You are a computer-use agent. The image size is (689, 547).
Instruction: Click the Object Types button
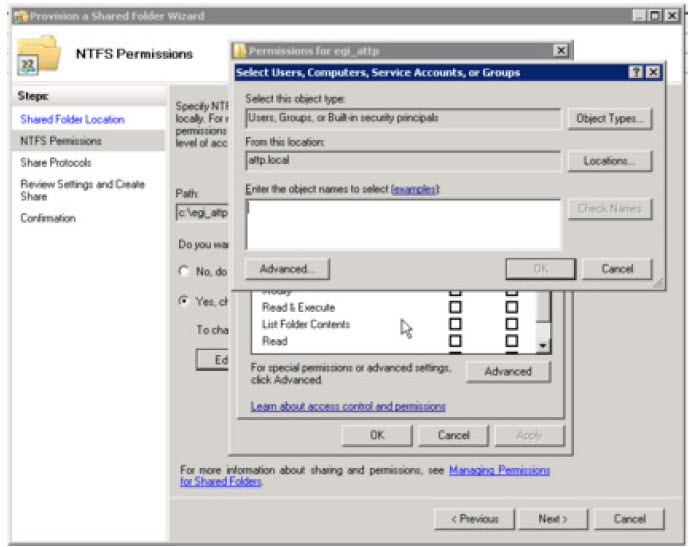click(x=609, y=119)
